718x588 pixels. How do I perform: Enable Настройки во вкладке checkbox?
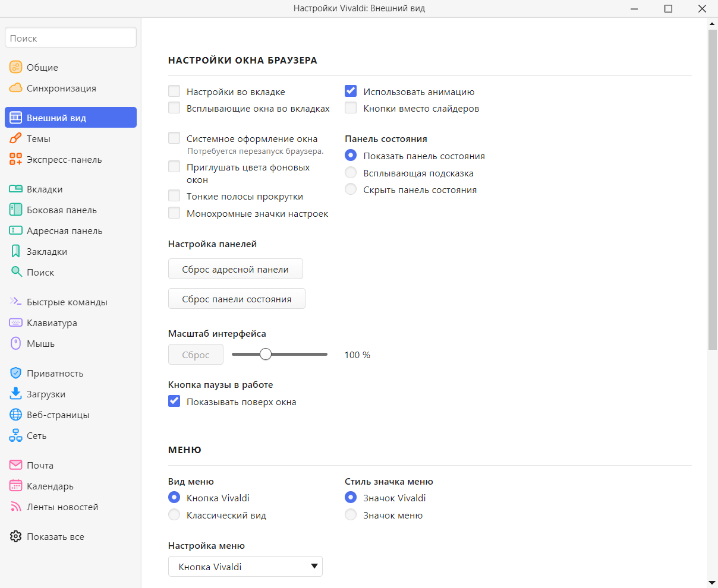(x=174, y=91)
